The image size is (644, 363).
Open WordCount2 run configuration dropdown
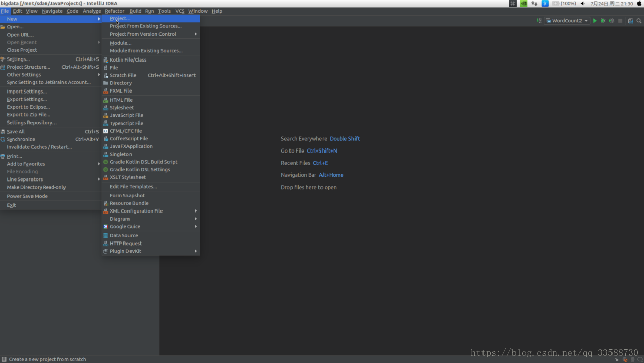[x=567, y=21]
